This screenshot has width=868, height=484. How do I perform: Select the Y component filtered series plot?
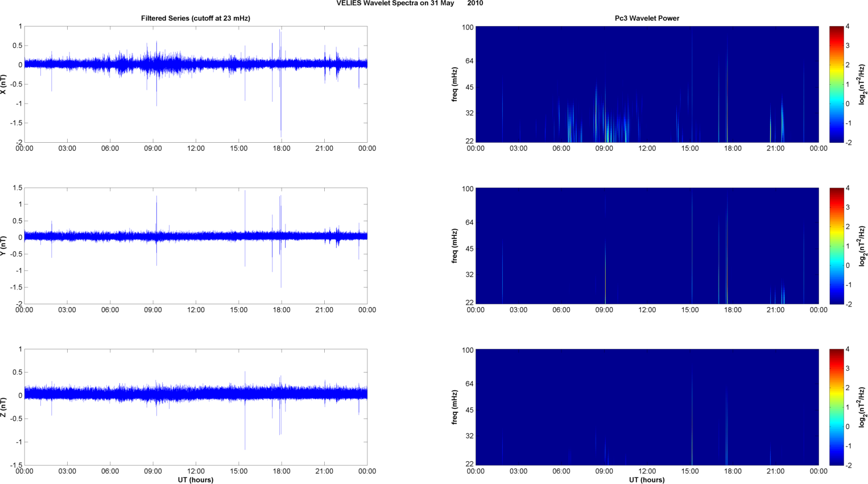point(196,246)
